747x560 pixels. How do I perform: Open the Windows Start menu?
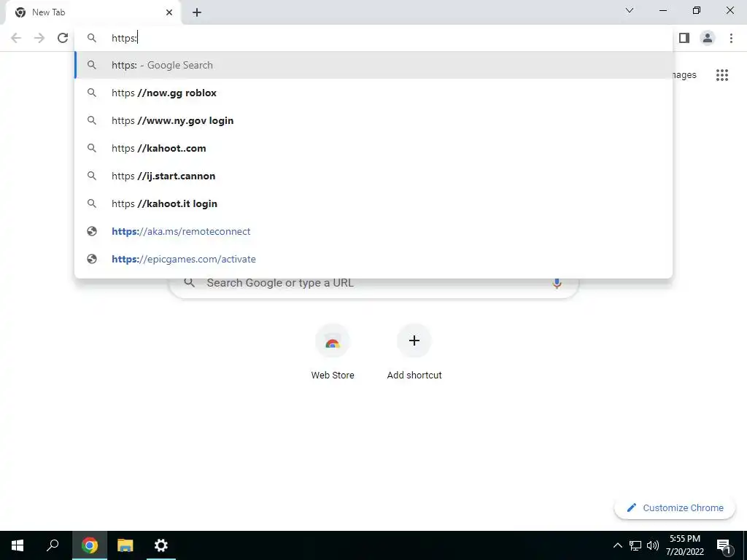[x=18, y=545]
